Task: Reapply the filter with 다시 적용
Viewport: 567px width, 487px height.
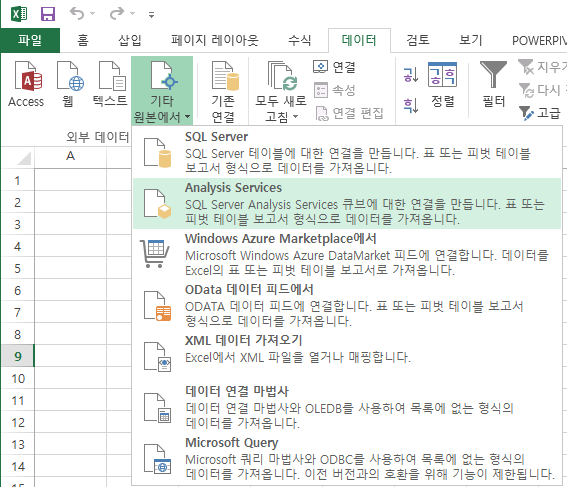Action: (542, 90)
